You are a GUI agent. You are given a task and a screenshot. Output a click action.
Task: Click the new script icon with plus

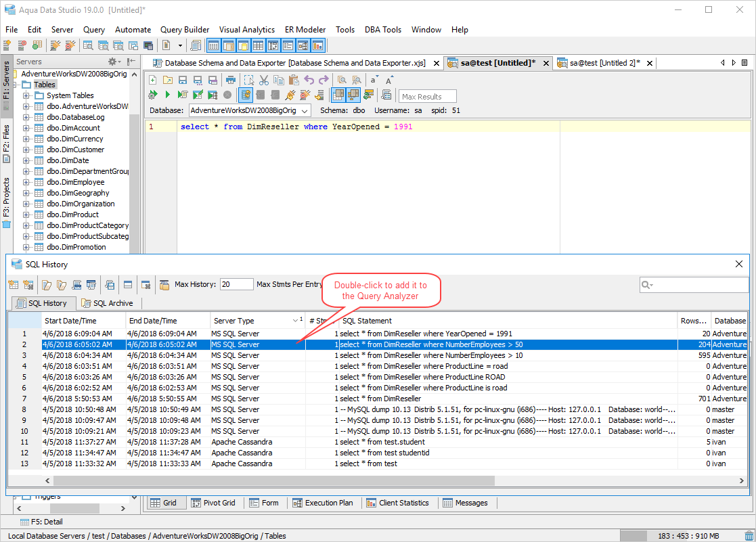pyautogui.click(x=152, y=80)
